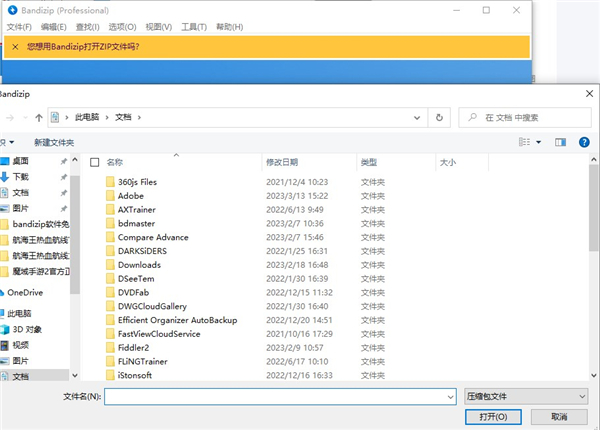Select FastViewCloudService folder row
The width and height of the screenshot is (600, 430).
pyautogui.click(x=245, y=334)
